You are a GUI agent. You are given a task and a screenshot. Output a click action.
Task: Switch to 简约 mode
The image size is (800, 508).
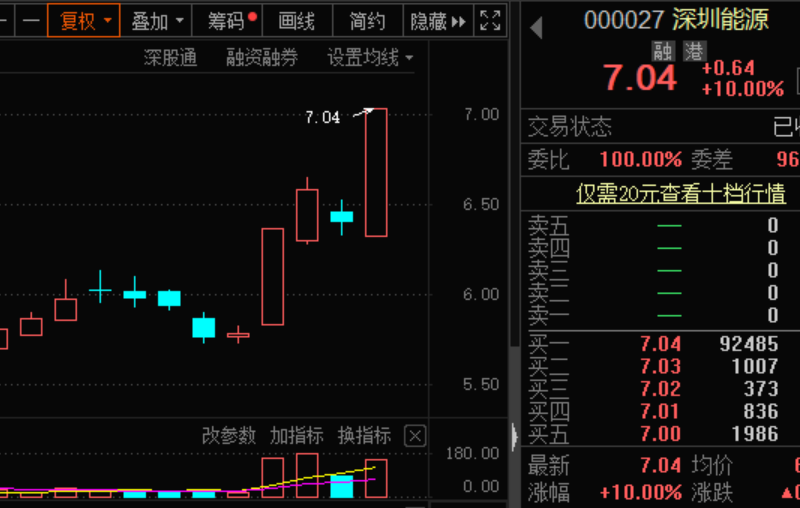[367, 20]
